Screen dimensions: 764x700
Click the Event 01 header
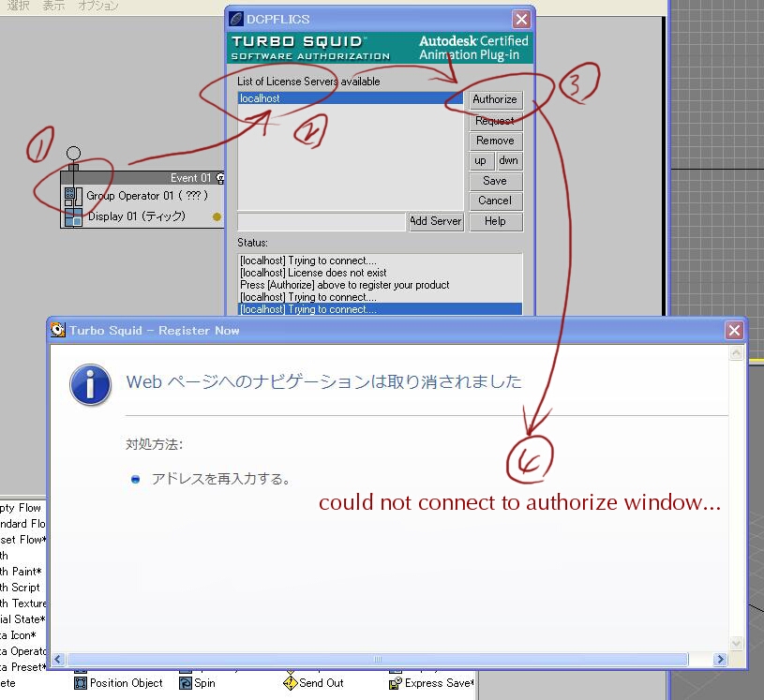coord(142,178)
